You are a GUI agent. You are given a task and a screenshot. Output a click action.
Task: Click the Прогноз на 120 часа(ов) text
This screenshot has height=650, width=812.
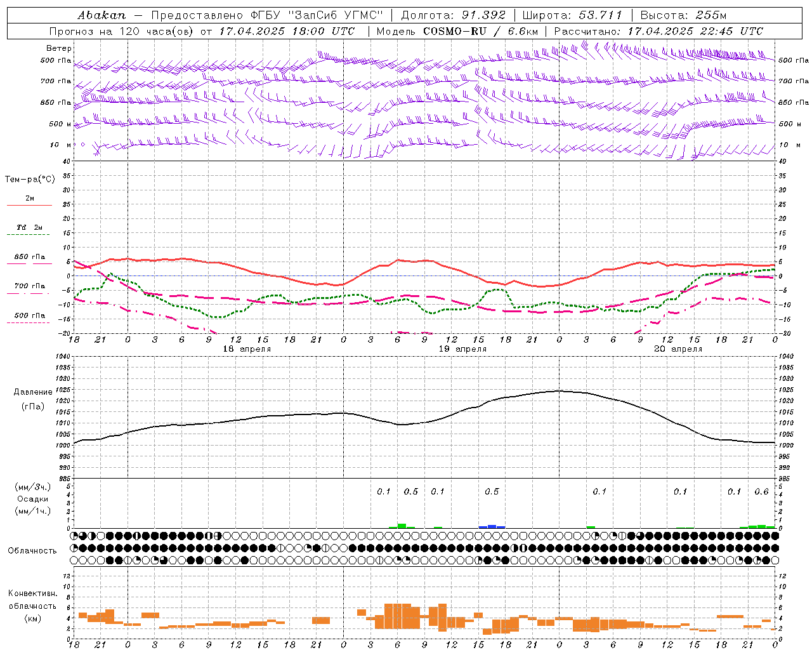[x=122, y=31]
